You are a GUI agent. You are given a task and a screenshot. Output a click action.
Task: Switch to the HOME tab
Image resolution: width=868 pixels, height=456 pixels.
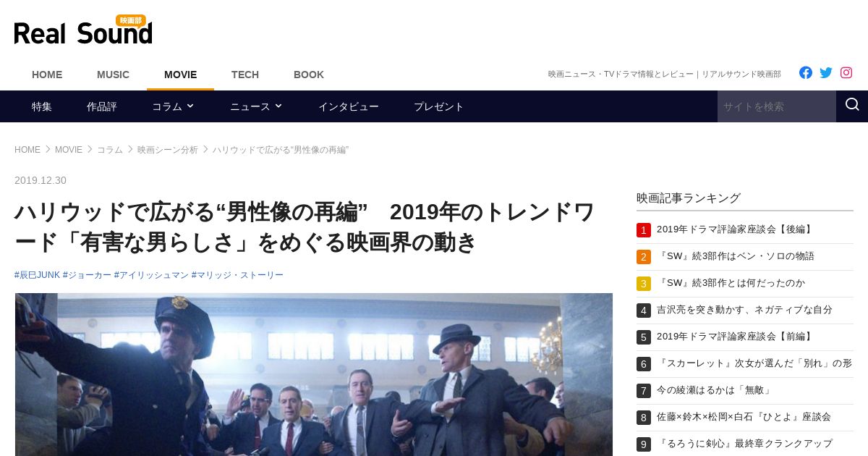tap(47, 75)
